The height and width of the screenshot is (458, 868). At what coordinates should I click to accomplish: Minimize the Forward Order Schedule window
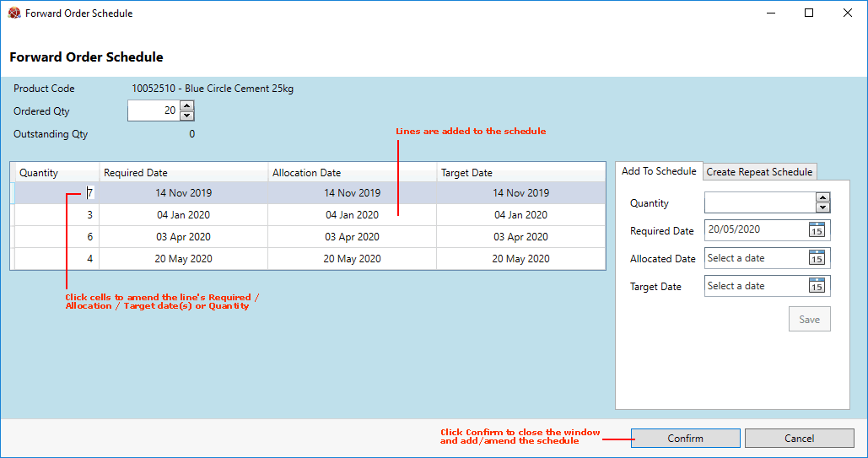click(x=771, y=13)
